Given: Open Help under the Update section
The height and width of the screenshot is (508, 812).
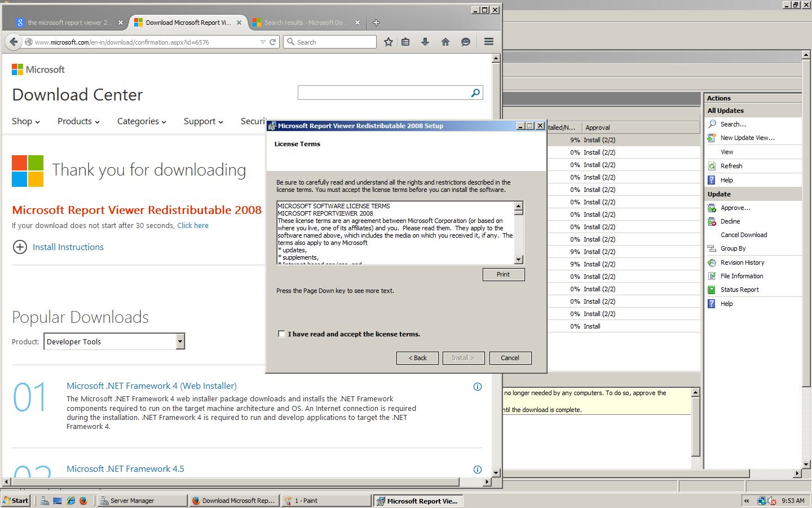Looking at the screenshot, I should [727, 304].
